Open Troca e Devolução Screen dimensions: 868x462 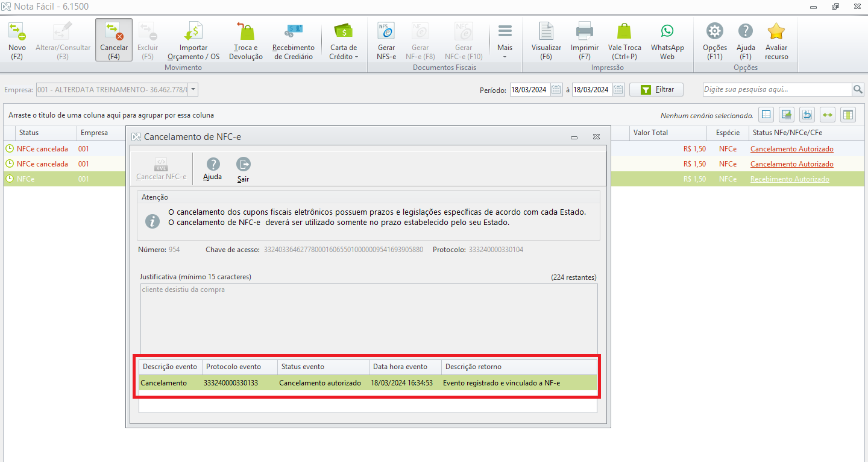point(246,40)
